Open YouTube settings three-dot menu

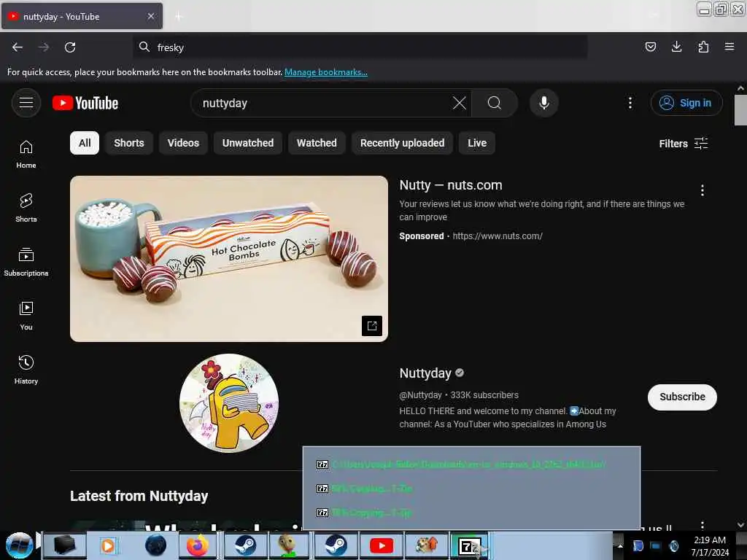coord(630,103)
